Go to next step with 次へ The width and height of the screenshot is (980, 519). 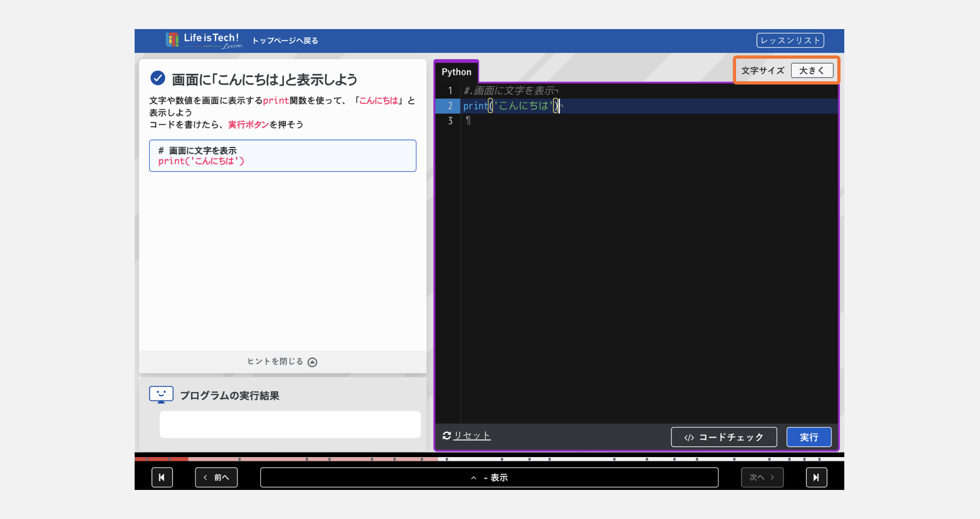click(762, 478)
